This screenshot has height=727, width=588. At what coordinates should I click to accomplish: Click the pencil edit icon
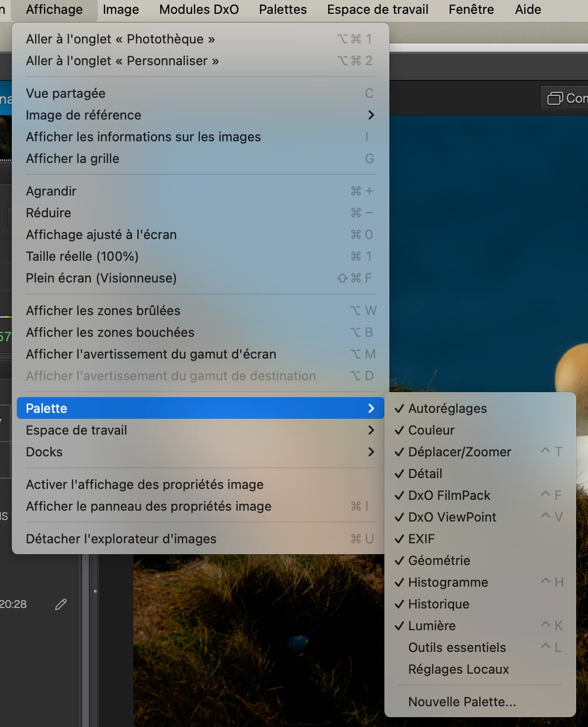(61, 604)
